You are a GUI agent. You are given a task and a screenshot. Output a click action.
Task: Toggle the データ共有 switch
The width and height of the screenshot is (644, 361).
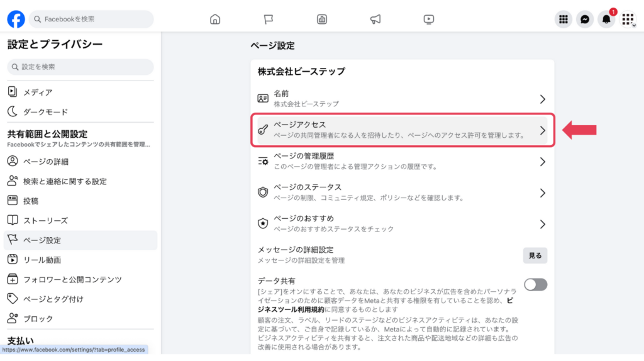click(535, 285)
